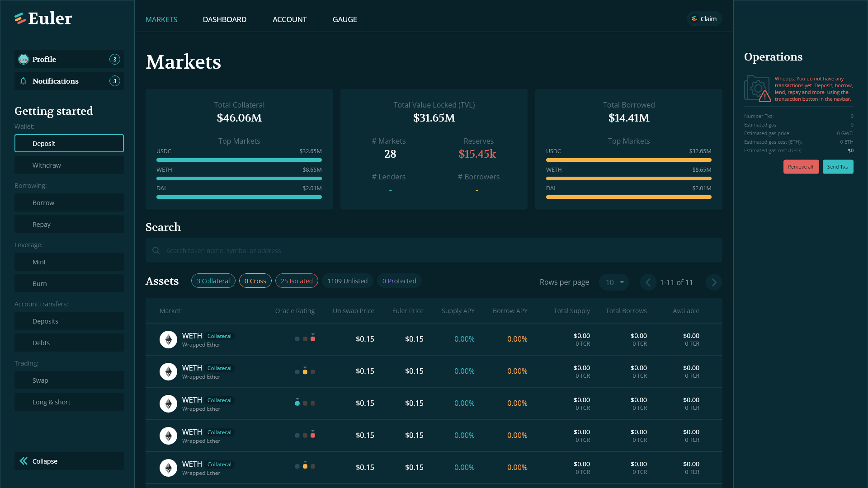
Task: Click the USDC Total Collateral progress bar
Action: pyautogui.click(x=239, y=160)
